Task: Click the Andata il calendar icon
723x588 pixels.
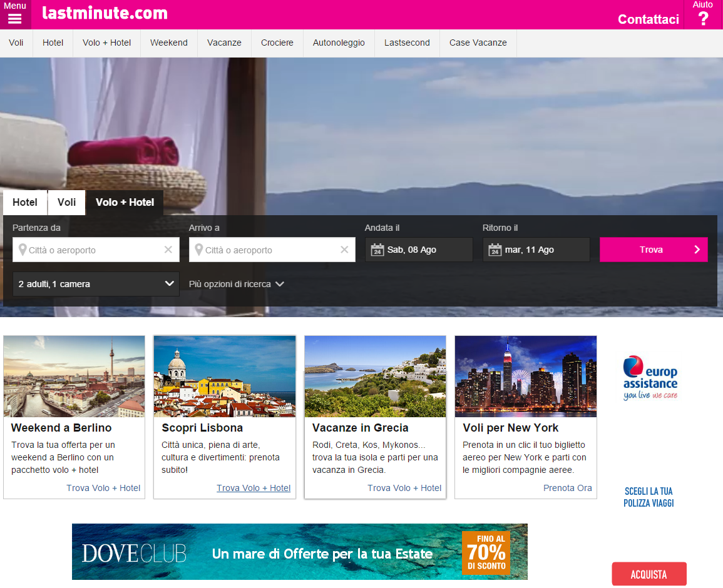Action: tap(377, 250)
